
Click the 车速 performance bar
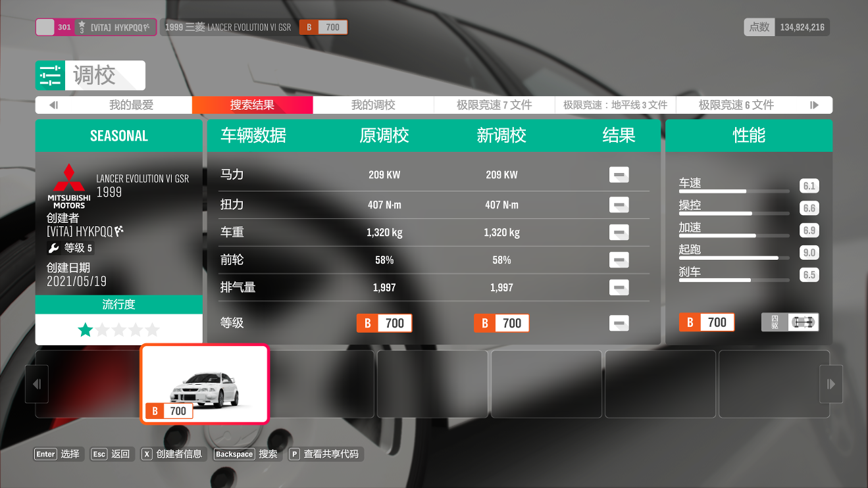coord(734,191)
